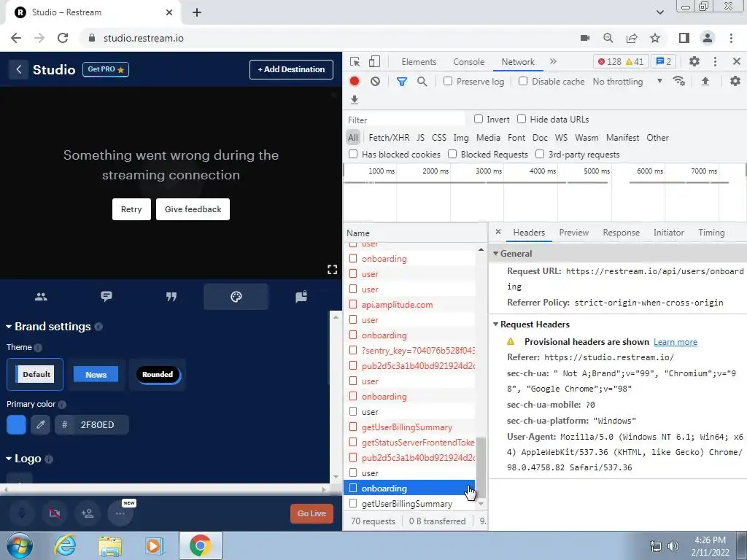
Task: Click the Add Destination button
Action: (x=291, y=69)
